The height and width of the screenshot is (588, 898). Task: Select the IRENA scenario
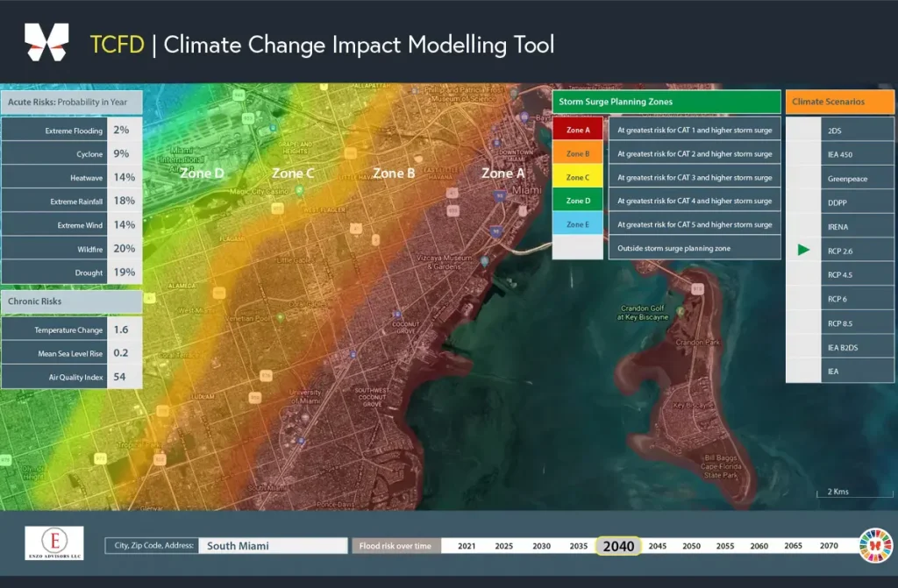pyautogui.click(x=858, y=227)
